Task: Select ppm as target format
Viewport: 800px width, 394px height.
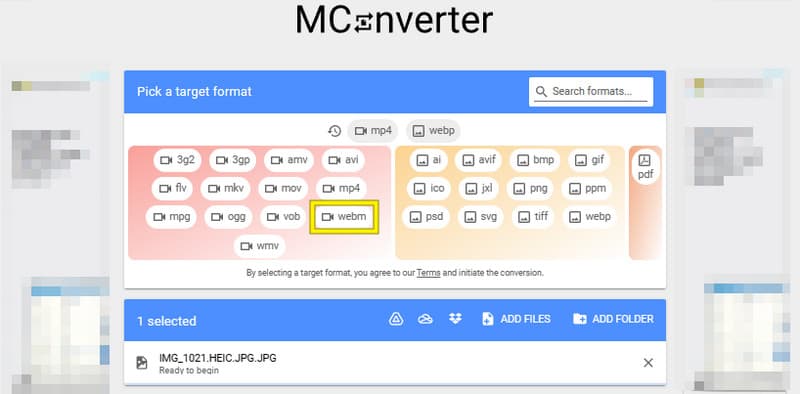Action: pyautogui.click(x=587, y=188)
